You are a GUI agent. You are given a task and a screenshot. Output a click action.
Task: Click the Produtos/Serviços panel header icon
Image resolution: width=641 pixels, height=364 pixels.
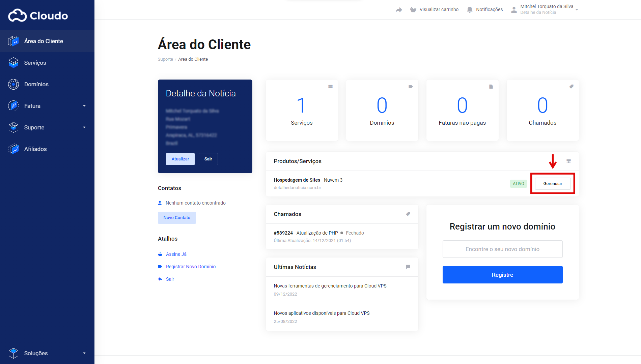(569, 161)
